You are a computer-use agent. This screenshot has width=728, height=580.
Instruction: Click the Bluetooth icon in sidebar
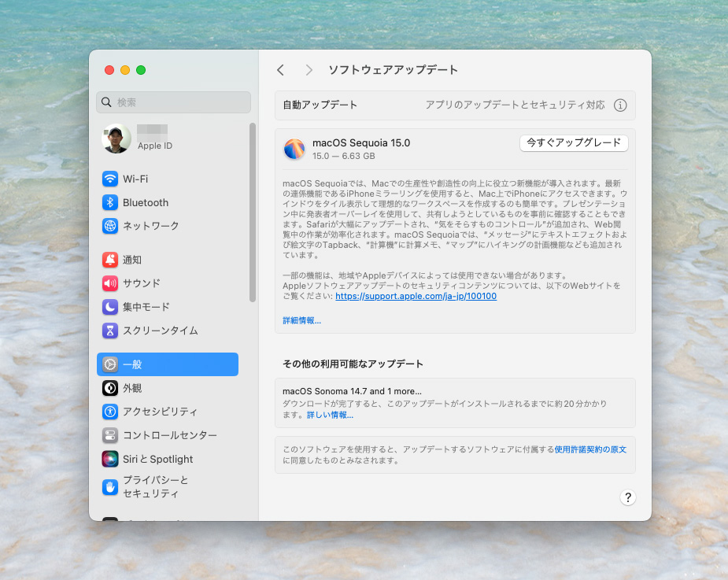tap(110, 202)
